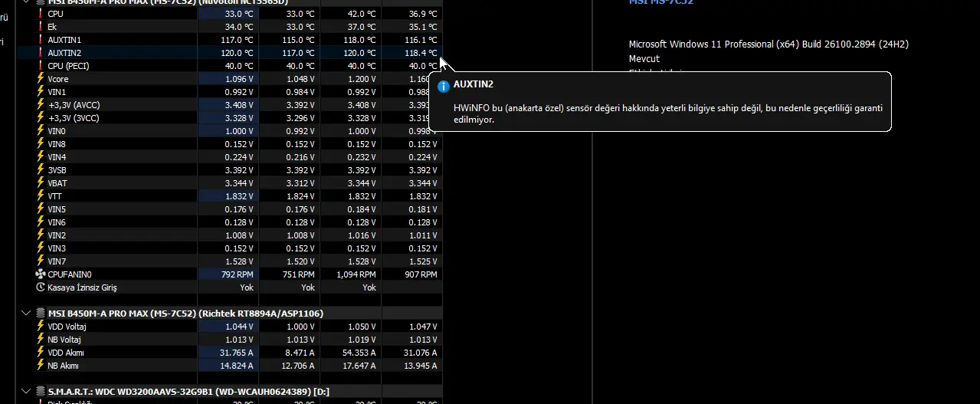Image resolution: width=980 pixels, height=404 pixels.
Task: Collapse the S.M.A.R.T. WDC WD3200AAVS group
Action: coord(27,392)
